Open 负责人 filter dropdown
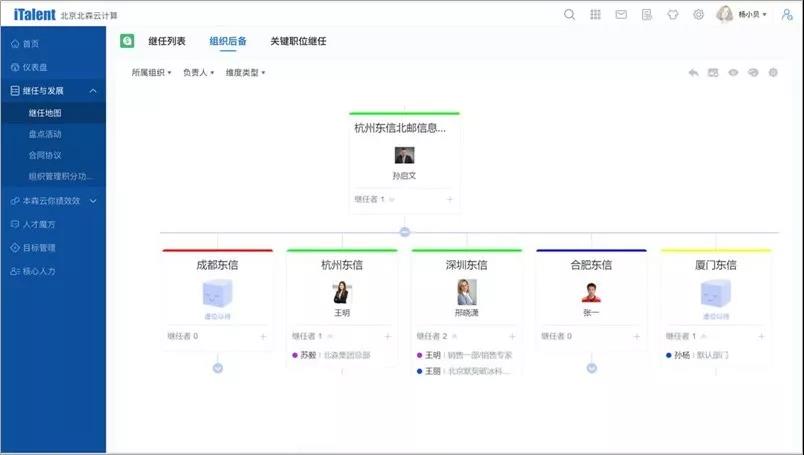The image size is (804, 455). [x=198, y=73]
